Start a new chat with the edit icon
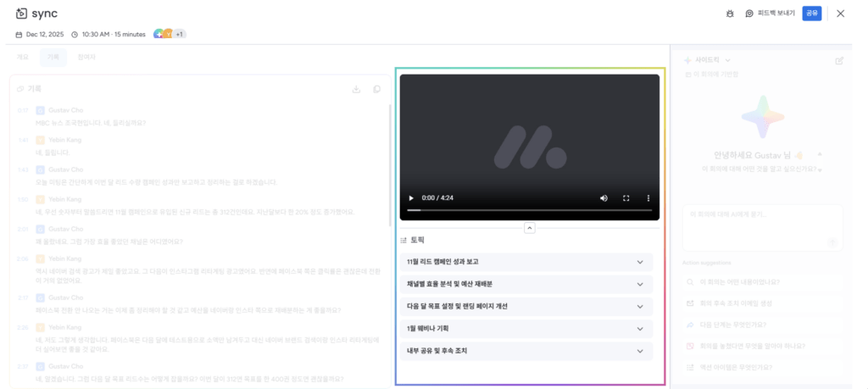 pyautogui.click(x=839, y=60)
